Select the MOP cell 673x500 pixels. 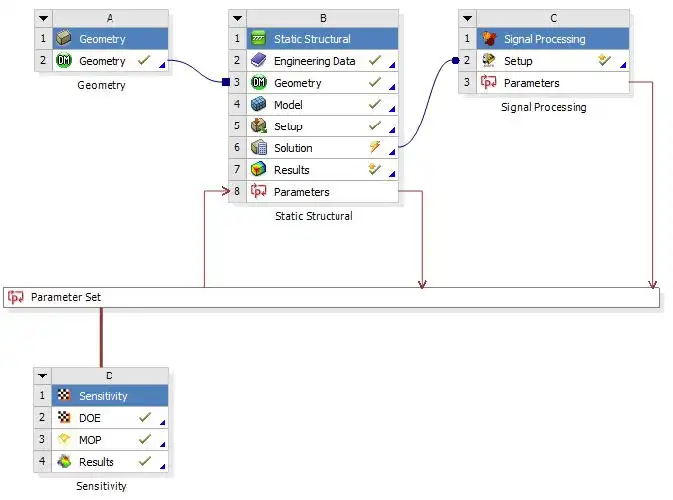110,439
